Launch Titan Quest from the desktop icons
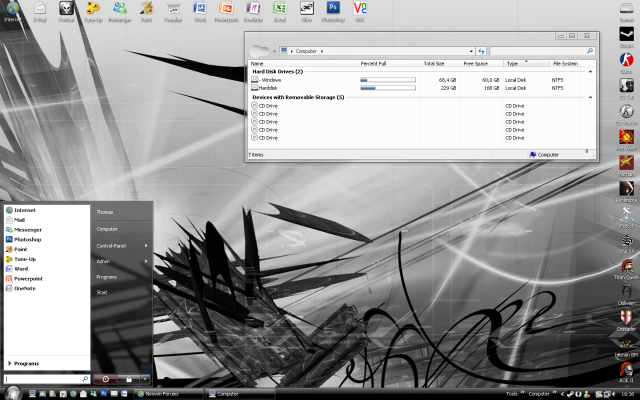 click(x=627, y=269)
